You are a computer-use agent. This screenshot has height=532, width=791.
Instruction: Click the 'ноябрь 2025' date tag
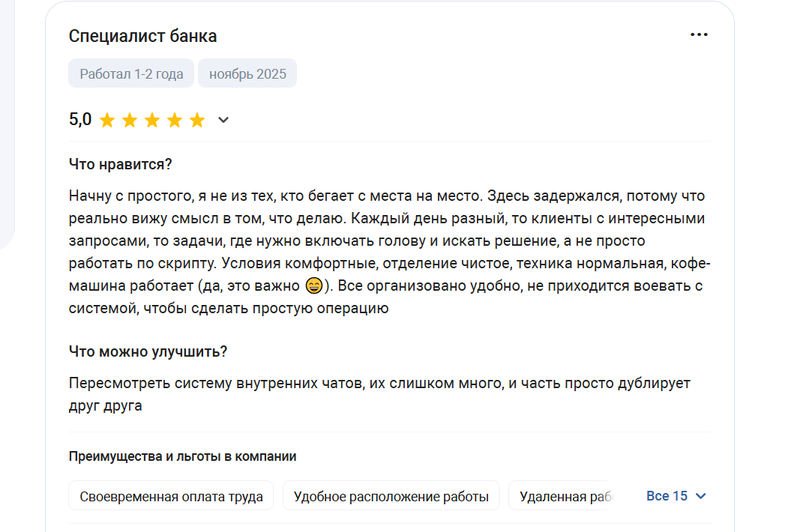(x=247, y=74)
